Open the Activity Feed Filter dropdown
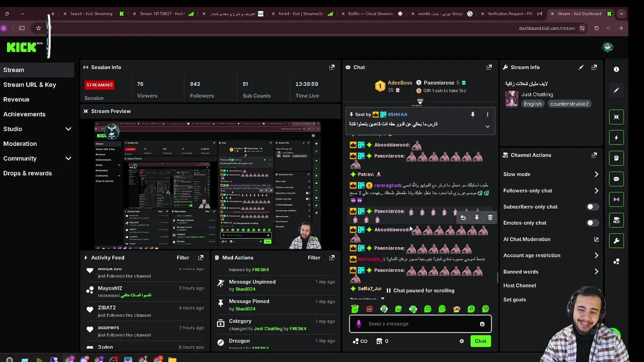Screen dimensions: 644x362 pos(183,258)
